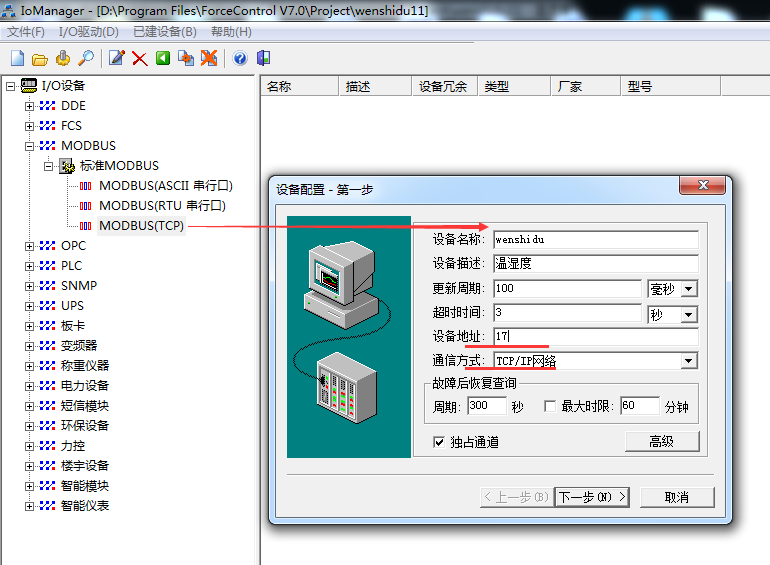Select the 短信模块 tree item

coord(85,406)
